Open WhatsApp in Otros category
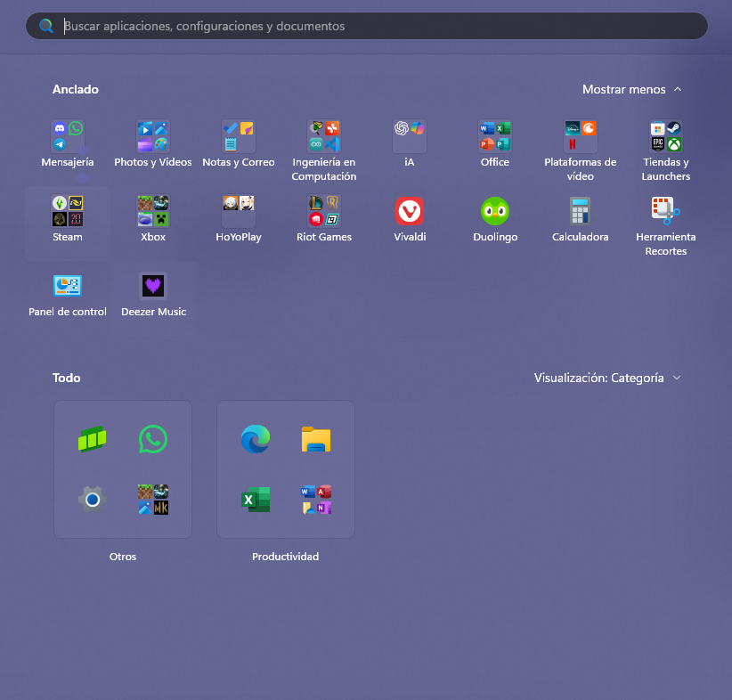This screenshot has height=700, width=732. pos(153,439)
